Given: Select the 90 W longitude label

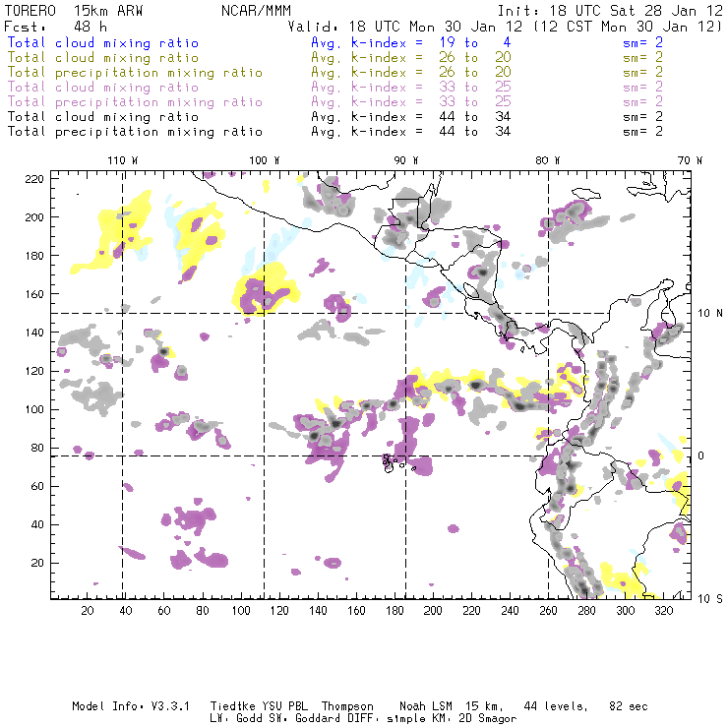Looking at the screenshot, I should (x=406, y=160).
